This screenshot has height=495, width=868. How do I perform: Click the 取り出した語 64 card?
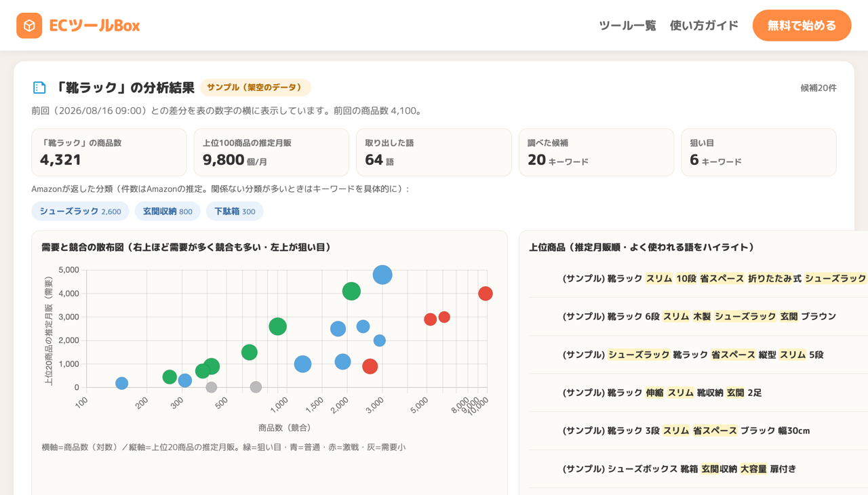click(x=433, y=153)
